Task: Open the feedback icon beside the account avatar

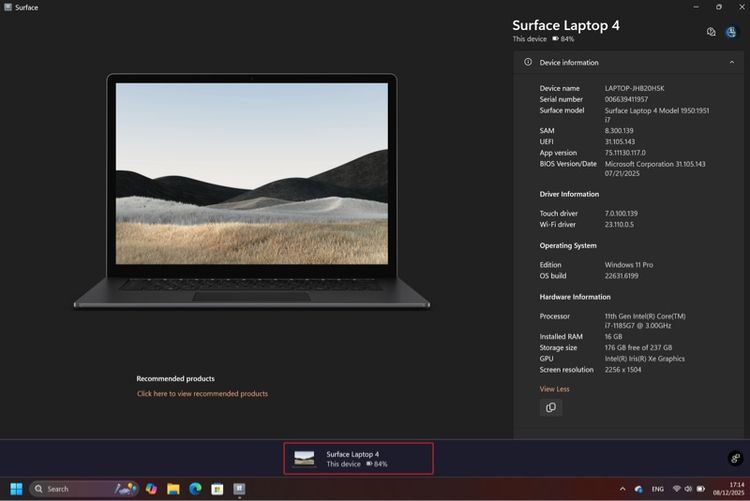Action: pyautogui.click(x=711, y=32)
